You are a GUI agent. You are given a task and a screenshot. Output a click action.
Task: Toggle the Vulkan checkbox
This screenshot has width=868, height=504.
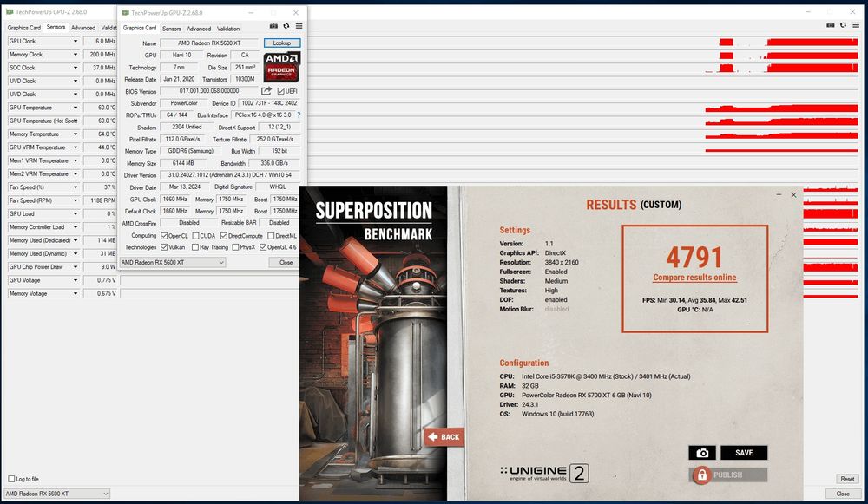pos(164,247)
